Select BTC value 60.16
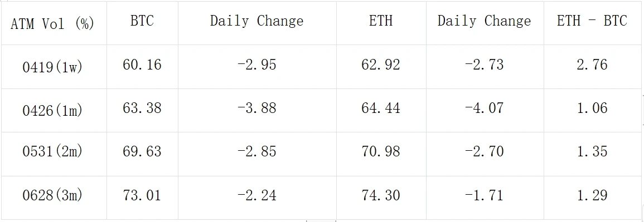Viewport: 644px width, 222px height. coord(142,67)
